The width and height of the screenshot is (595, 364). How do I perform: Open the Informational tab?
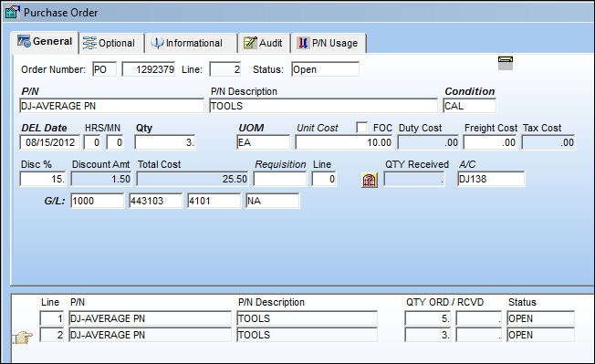pyautogui.click(x=191, y=43)
